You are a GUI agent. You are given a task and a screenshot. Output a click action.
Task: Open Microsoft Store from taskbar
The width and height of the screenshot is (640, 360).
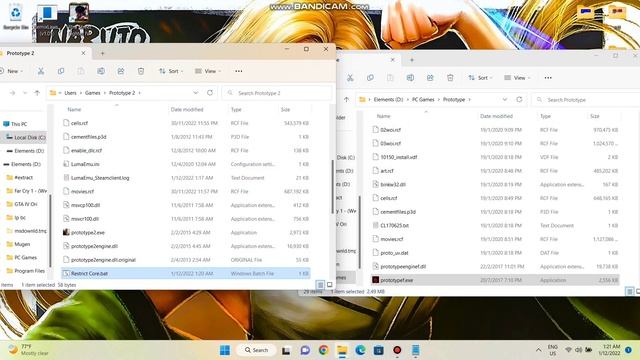tap(378, 350)
